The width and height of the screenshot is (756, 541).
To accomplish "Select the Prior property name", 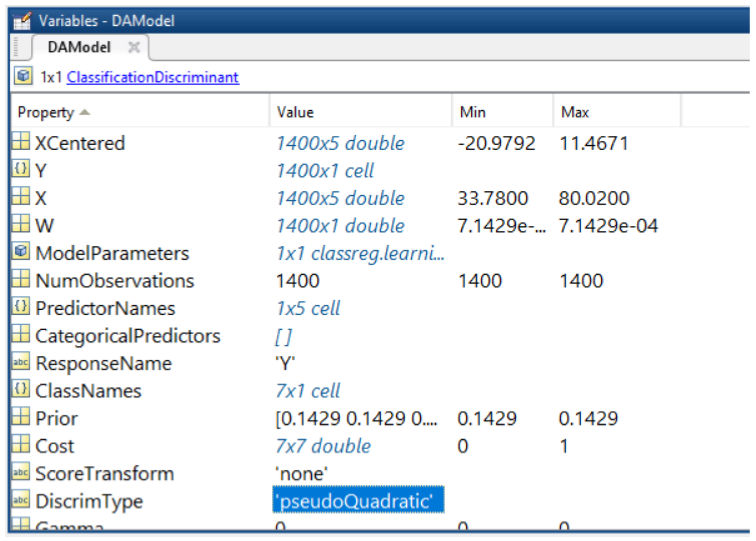I will click(57, 418).
